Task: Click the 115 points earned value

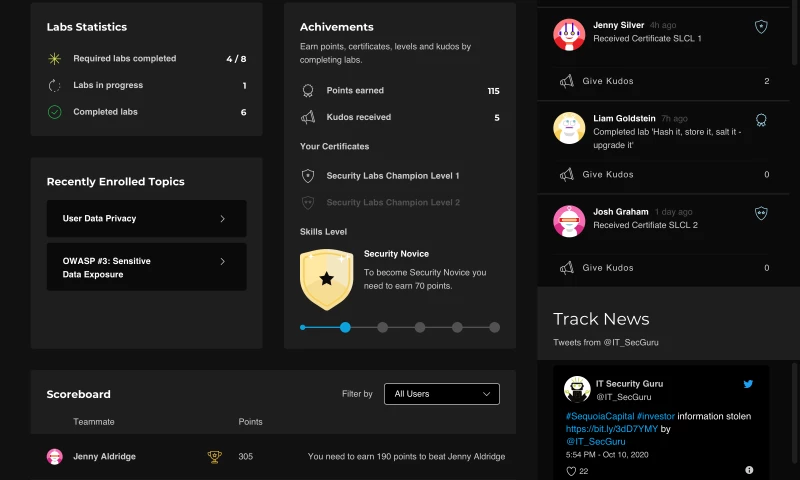Action: [x=493, y=91]
